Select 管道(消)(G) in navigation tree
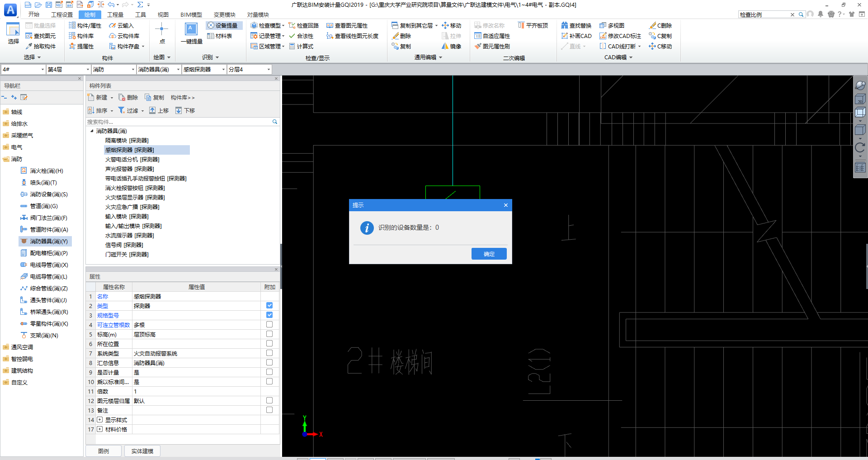 (43, 206)
